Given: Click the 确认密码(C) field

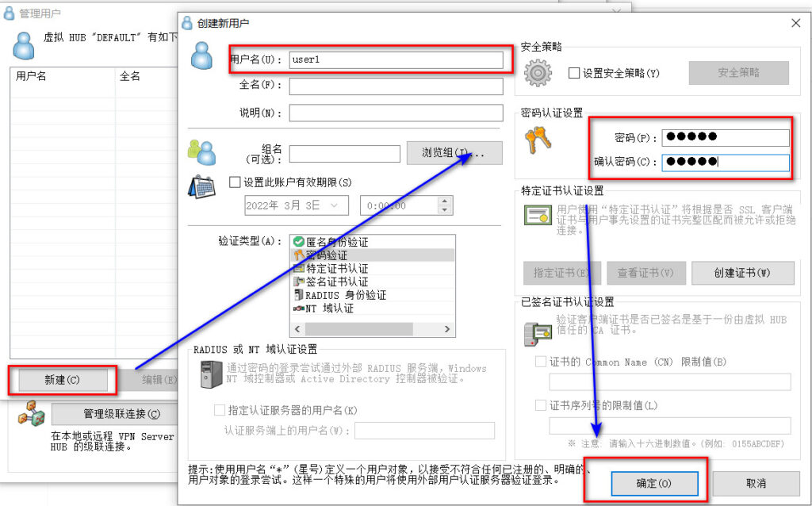Looking at the screenshot, I should coord(726,163).
